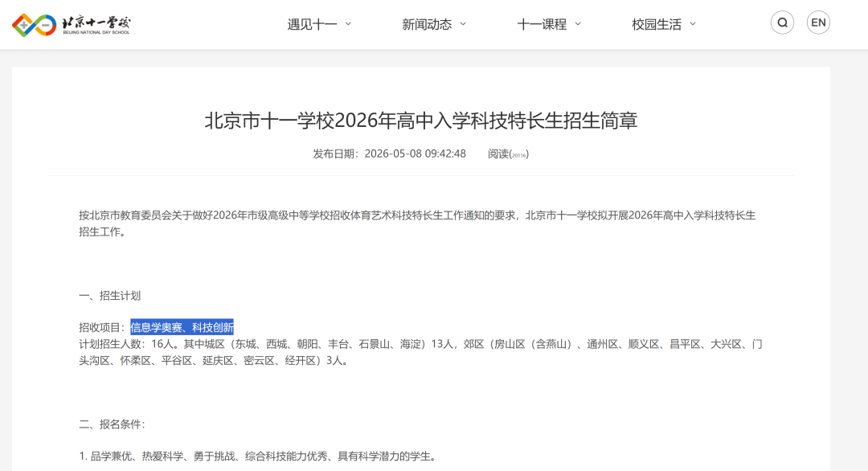This screenshot has width=868, height=471.
Task: Open the search magnifier icon
Action: [782, 23]
